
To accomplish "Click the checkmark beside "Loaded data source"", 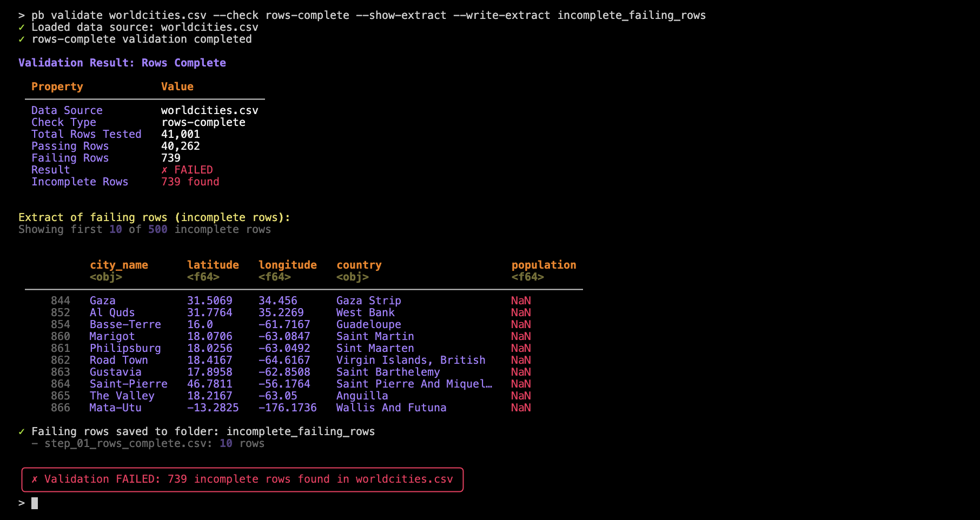I will coord(22,28).
